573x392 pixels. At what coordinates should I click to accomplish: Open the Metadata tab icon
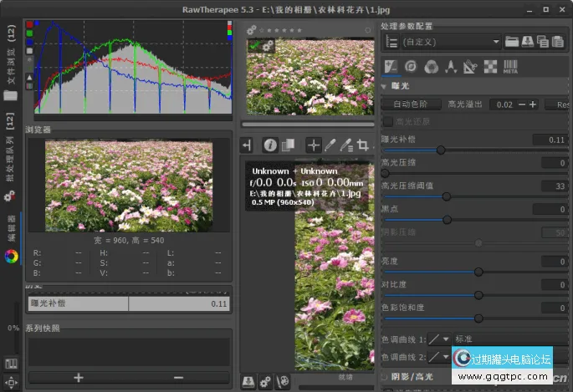(510, 67)
